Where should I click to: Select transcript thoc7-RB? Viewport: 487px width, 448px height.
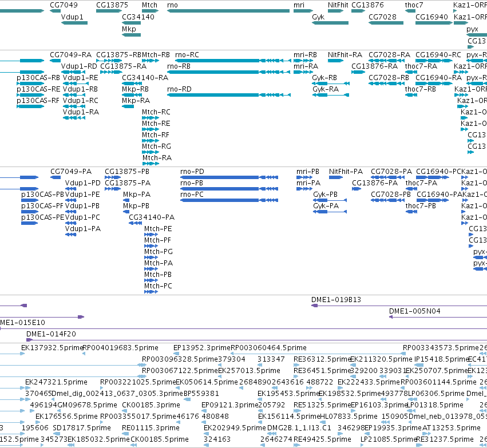pyautogui.click(x=411, y=94)
